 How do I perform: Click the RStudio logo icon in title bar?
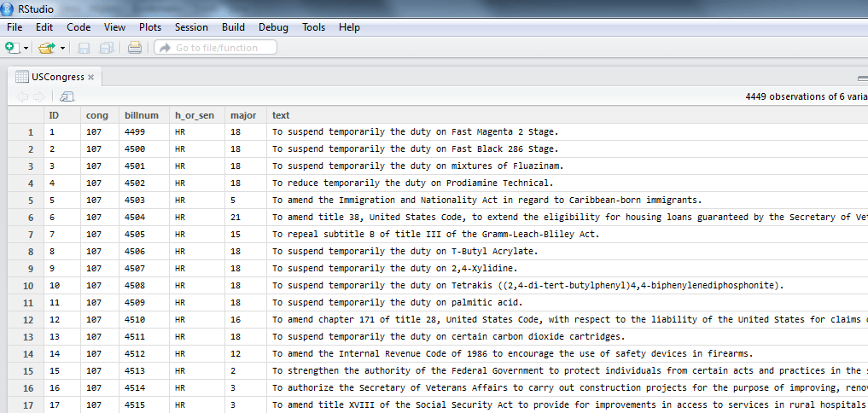[x=8, y=9]
